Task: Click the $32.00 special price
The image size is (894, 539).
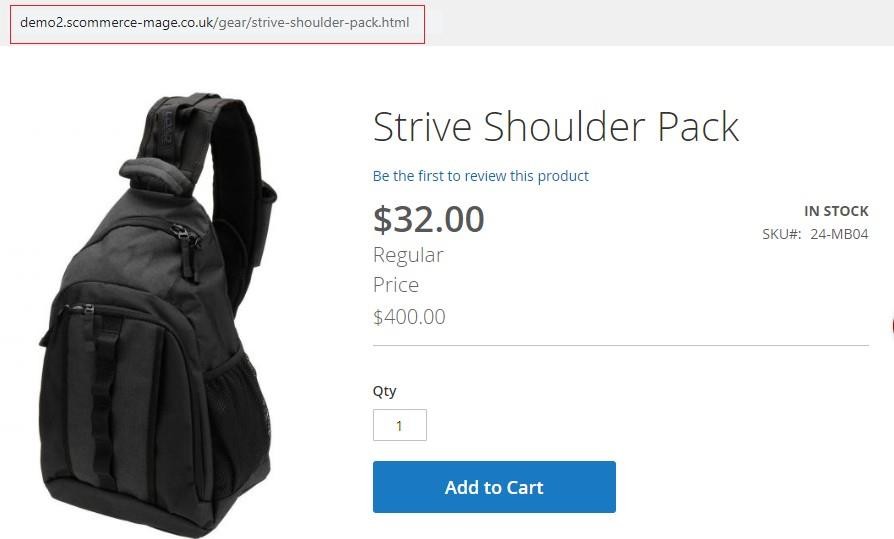Action: [429, 219]
